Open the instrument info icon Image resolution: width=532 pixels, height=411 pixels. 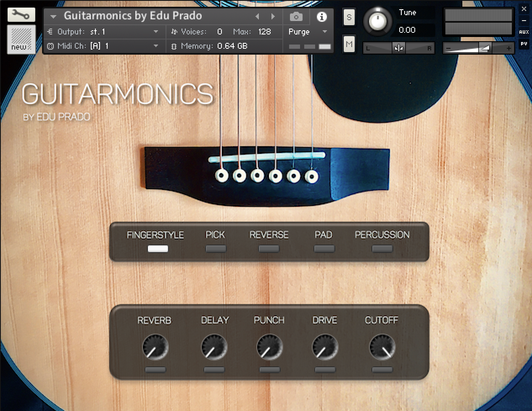[321, 17]
